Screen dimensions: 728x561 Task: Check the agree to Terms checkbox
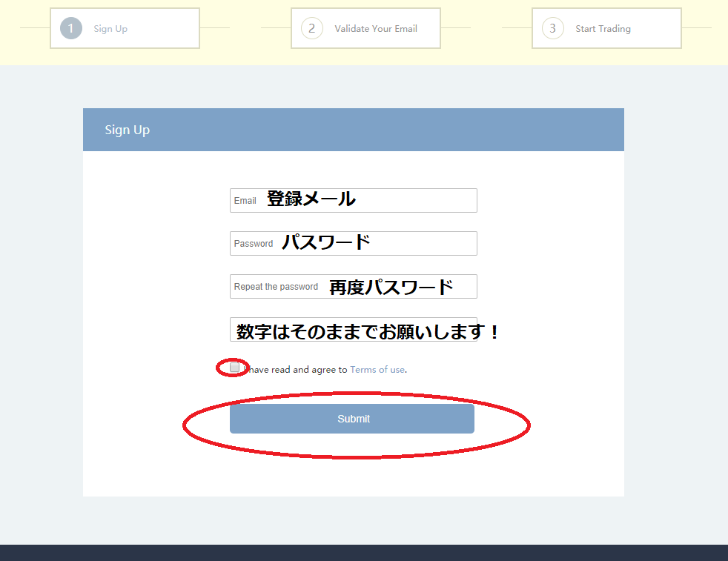coord(234,368)
